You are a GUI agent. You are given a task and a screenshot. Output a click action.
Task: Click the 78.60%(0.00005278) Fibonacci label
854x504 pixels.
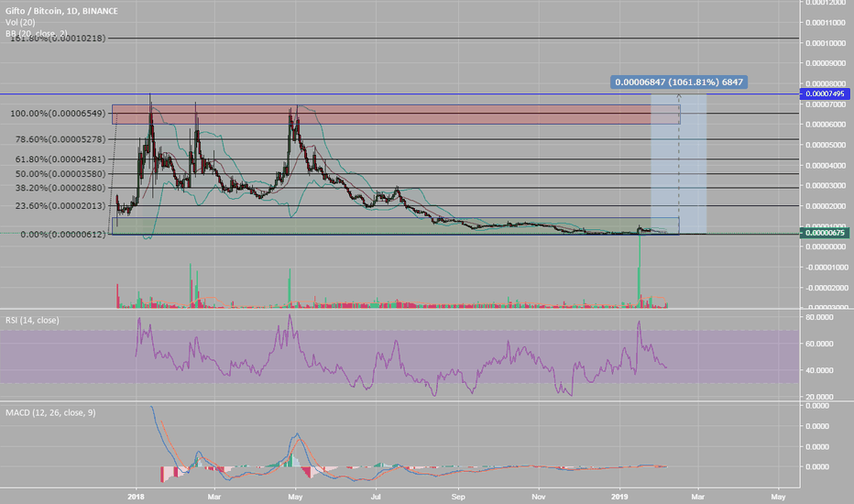pyautogui.click(x=60, y=139)
